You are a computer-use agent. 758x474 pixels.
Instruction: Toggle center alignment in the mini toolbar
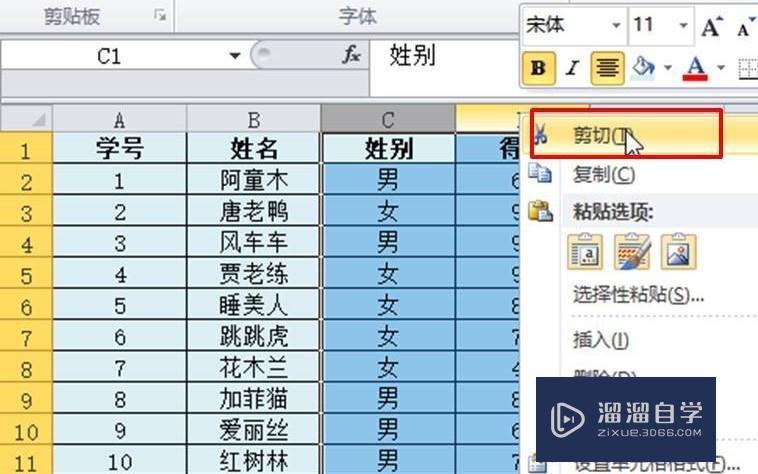point(605,68)
